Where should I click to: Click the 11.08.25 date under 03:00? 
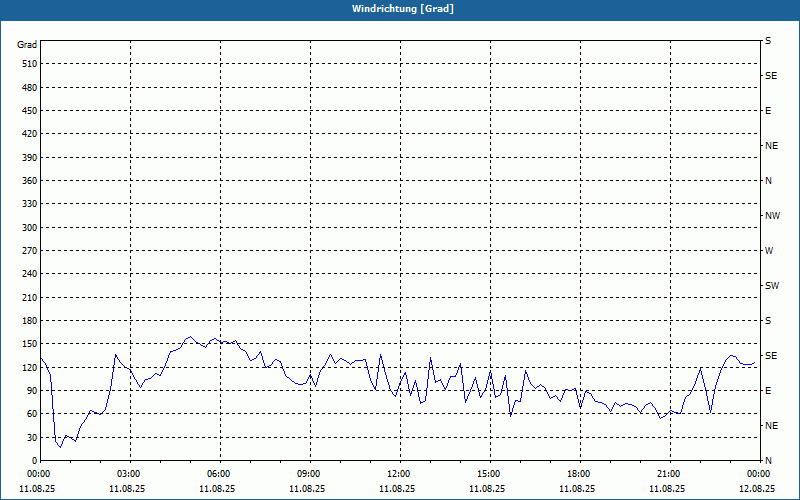click(127, 488)
